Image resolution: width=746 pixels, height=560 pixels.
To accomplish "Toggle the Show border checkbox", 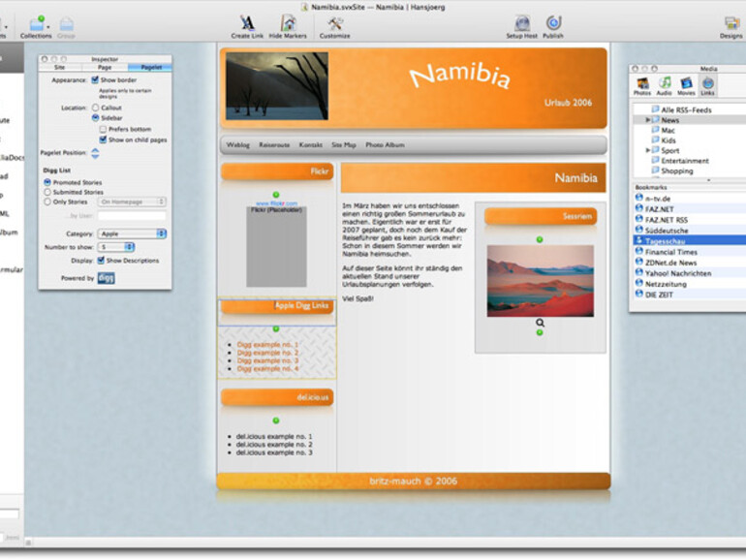I will pos(95,80).
